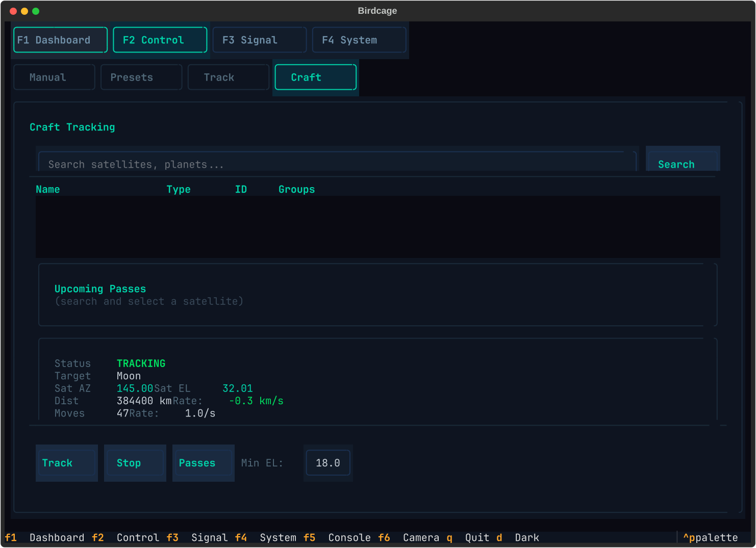Click the q Quit footer shortcut
Viewport: 756px width, 548px height.
pos(468,537)
